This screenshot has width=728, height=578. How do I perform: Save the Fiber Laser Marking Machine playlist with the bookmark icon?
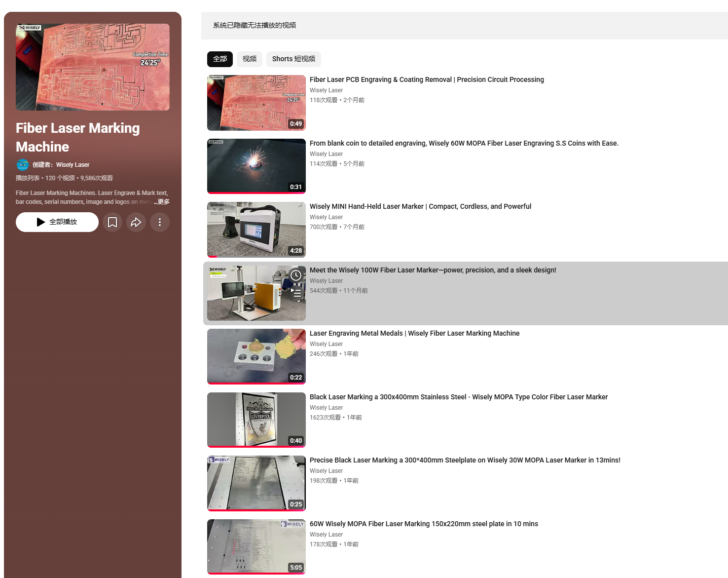(112, 222)
